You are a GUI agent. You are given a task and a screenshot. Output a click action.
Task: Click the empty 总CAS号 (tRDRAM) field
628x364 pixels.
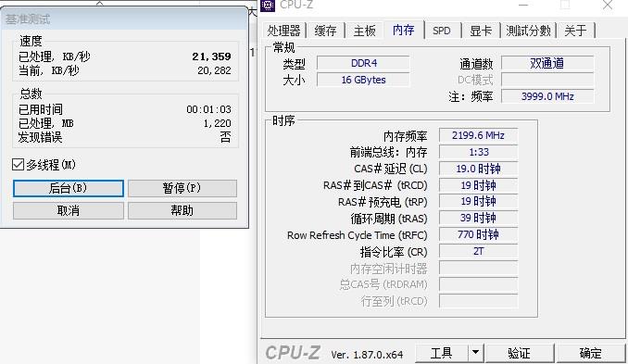tap(478, 284)
